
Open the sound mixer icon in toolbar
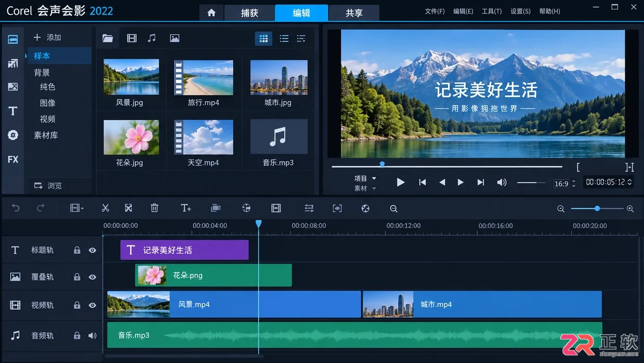247,208
